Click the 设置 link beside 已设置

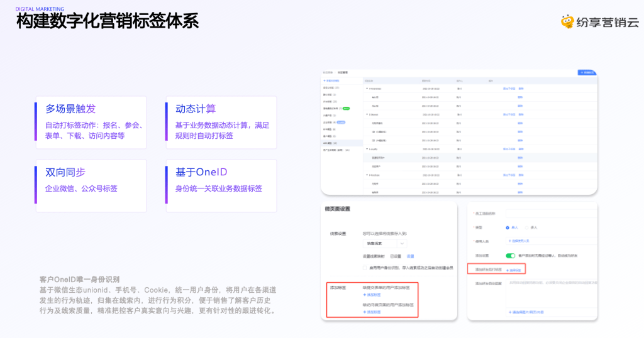(410, 256)
